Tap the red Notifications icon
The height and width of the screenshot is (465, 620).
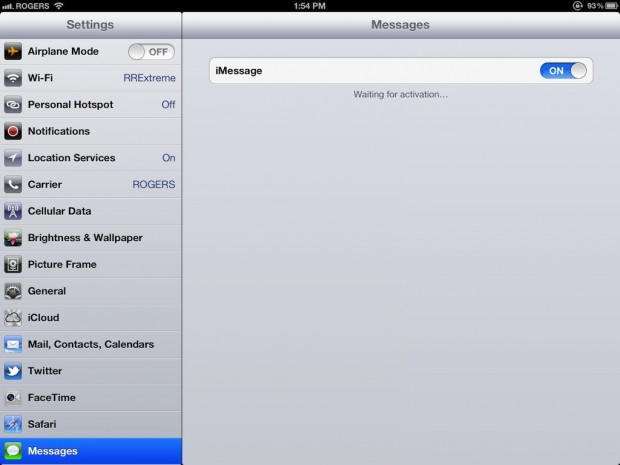point(13,131)
